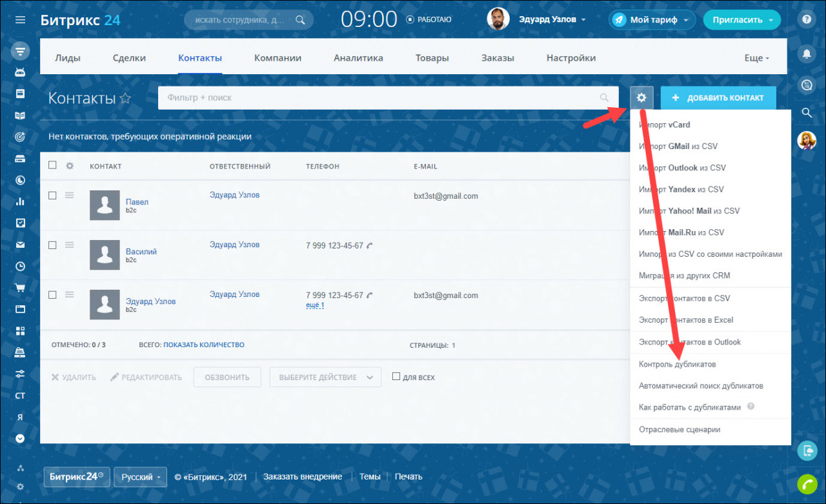Open the robot icon in left sidebar

point(20,72)
